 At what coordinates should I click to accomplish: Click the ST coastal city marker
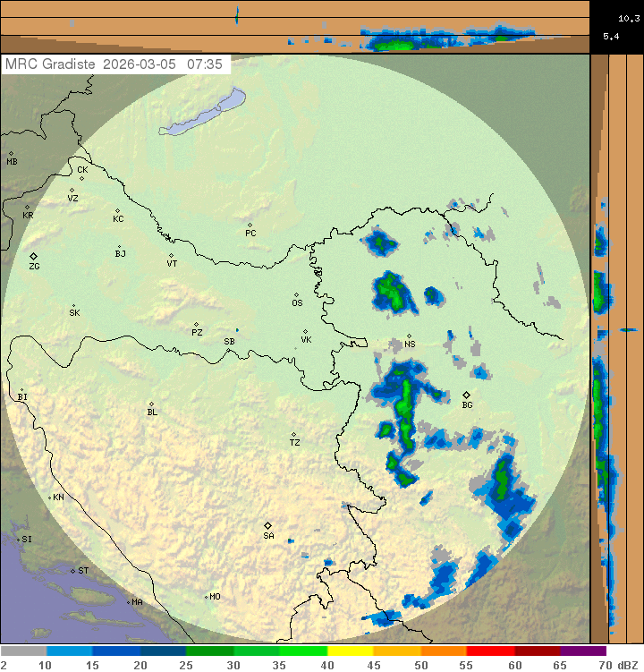(73, 570)
